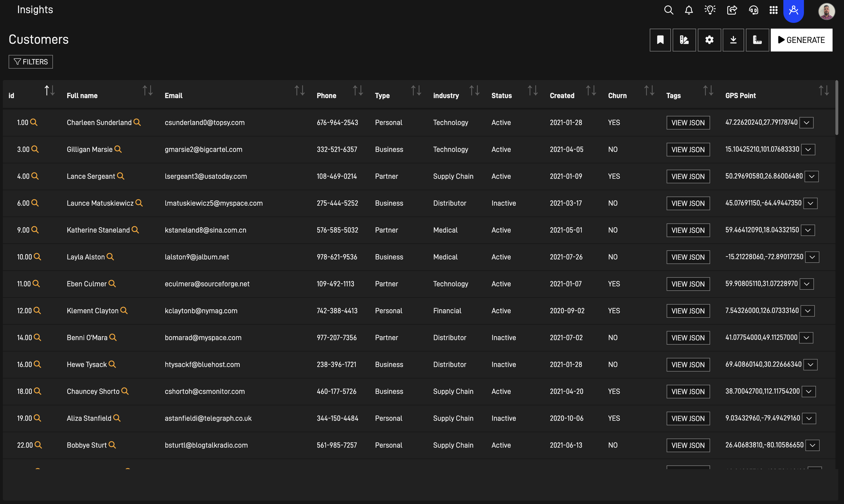
Task: Expand GPS point dropdown for Gilligan Marsie row
Action: (x=808, y=149)
